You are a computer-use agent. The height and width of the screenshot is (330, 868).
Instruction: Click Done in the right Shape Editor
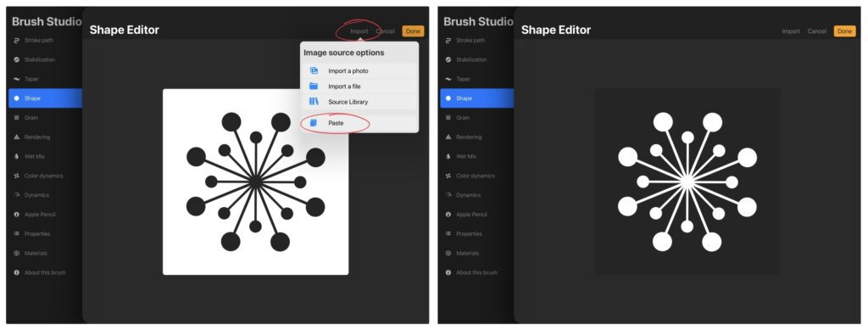point(845,31)
